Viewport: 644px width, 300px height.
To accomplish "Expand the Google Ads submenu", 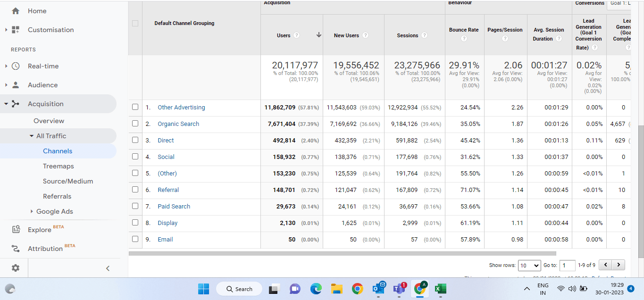I will (32, 211).
